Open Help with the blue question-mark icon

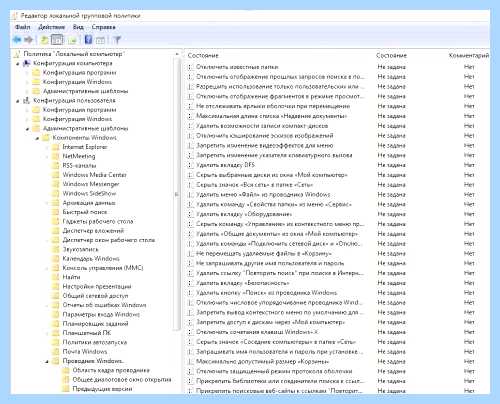[x=88, y=40]
